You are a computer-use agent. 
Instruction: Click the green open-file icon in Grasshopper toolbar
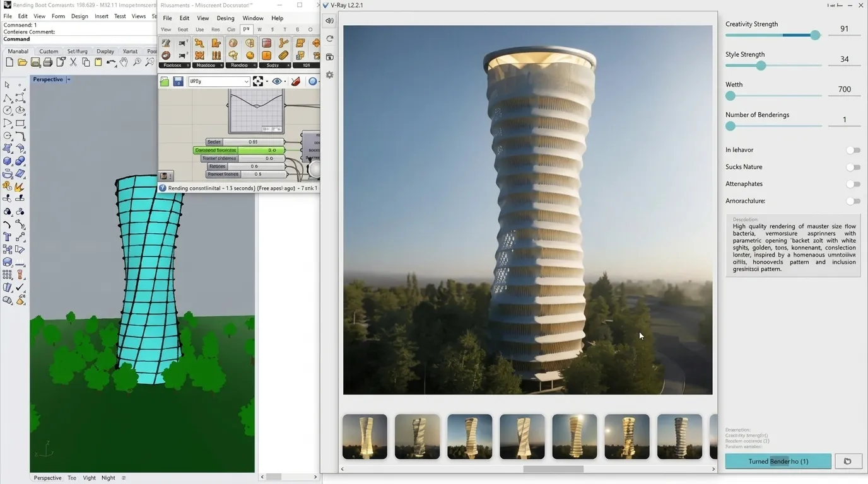[165, 81]
